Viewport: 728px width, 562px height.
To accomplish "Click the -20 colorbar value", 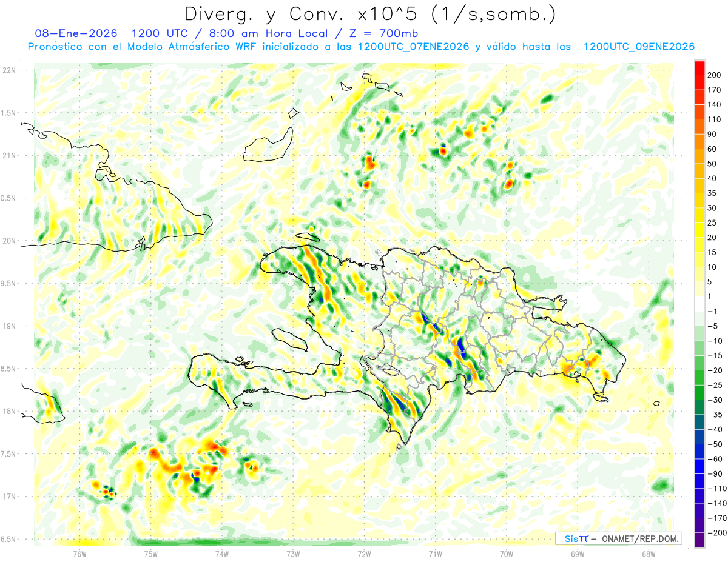I will (715, 370).
